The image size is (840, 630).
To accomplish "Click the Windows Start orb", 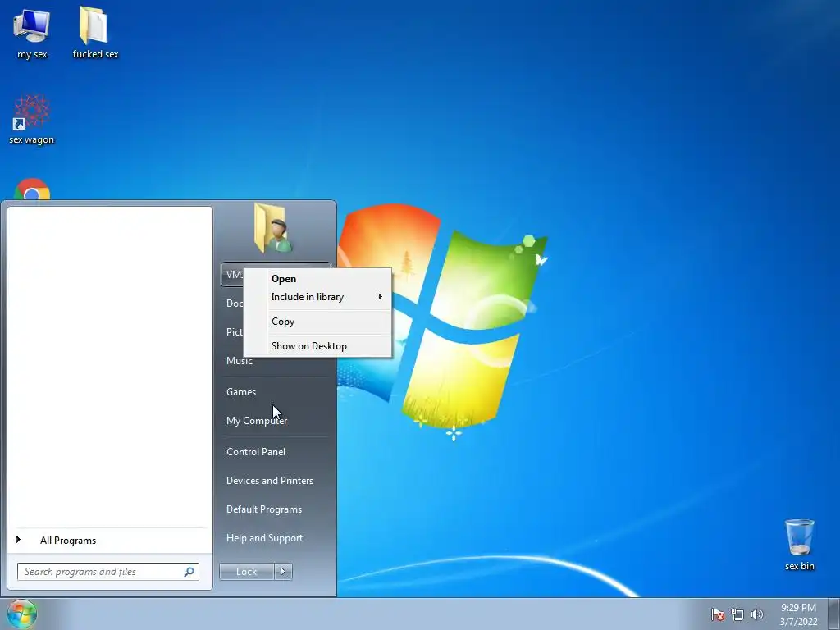I will pos(21,614).
